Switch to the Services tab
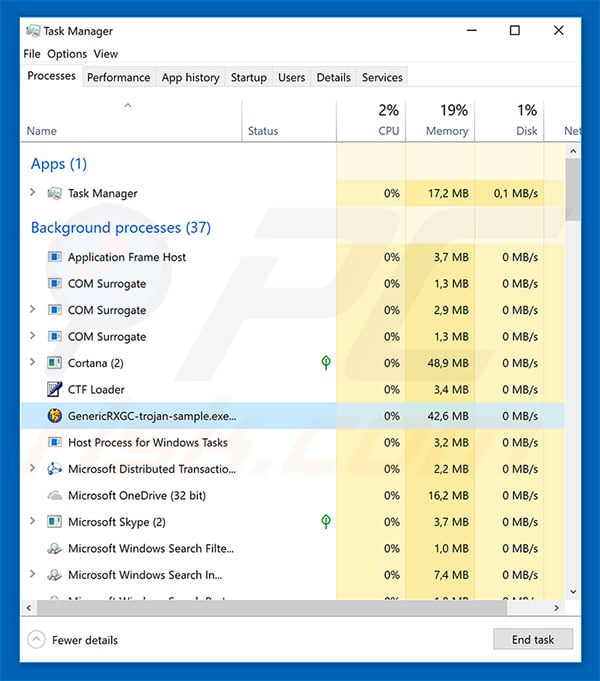Screen dimensions: 600x681 [382, 77]
